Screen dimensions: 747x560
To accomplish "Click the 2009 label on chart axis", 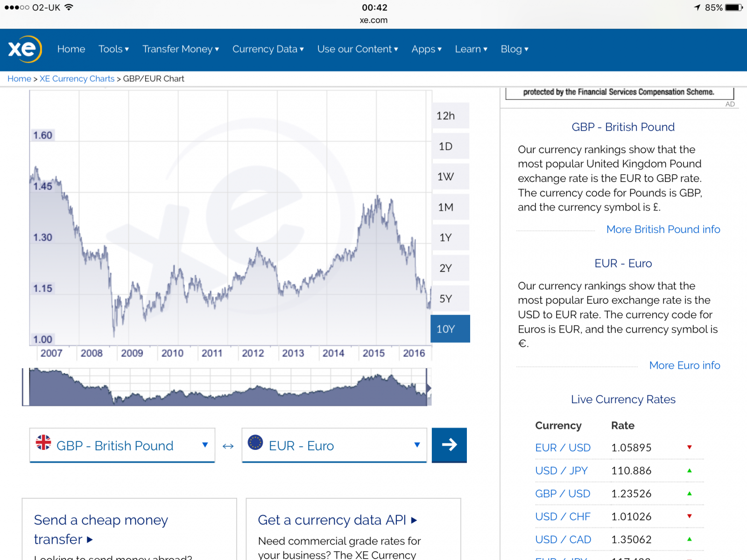I will [132, 353].
